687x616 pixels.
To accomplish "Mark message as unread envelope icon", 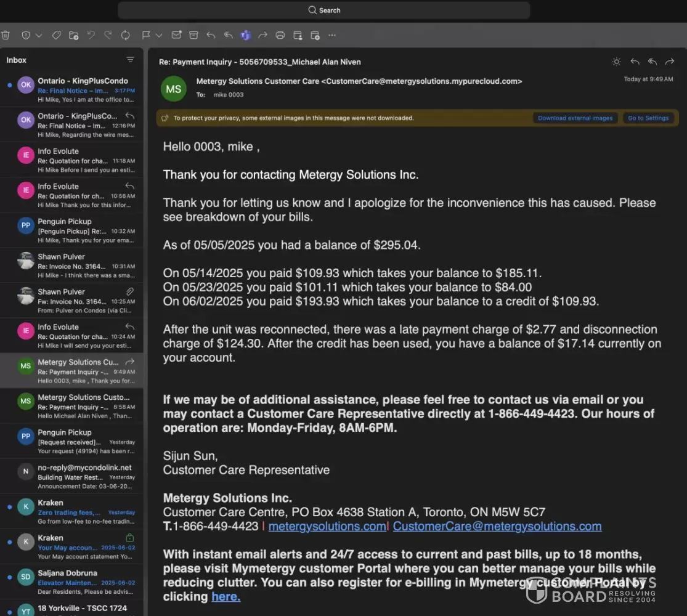I will [x=176, y=35].
